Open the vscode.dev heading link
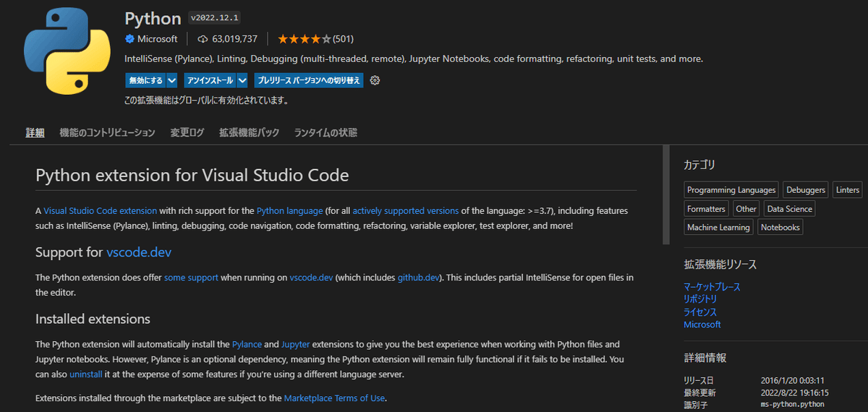The width and height of the screenshot is (868, 412). pos(139,252)
